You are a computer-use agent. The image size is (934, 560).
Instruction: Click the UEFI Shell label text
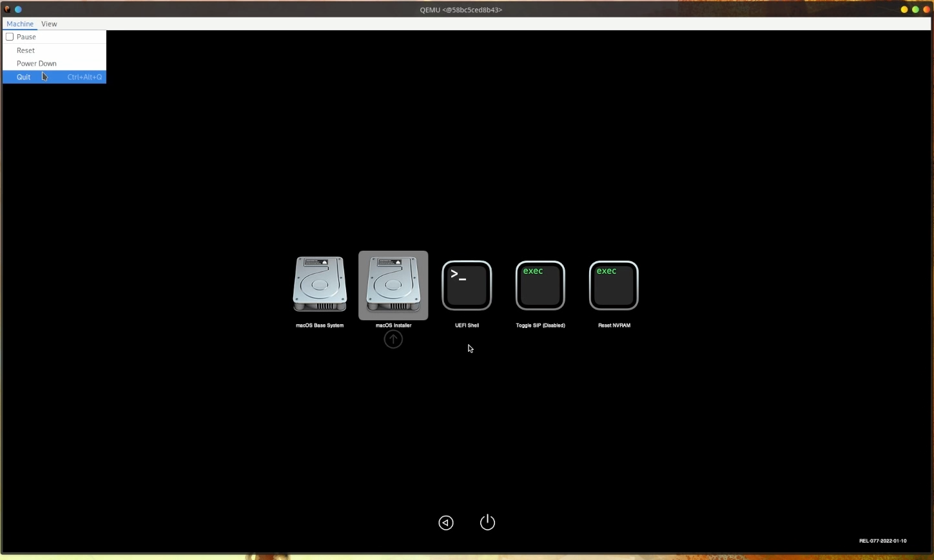click(467, 325)
